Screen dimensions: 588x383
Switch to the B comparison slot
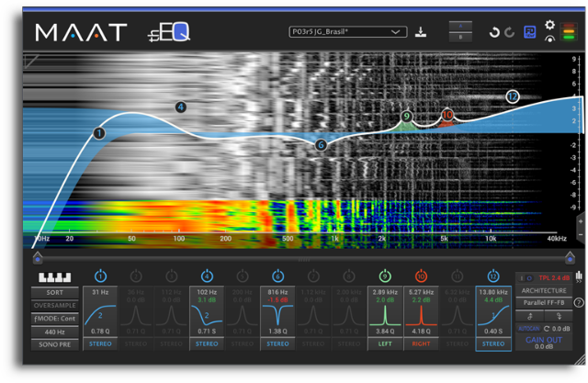(x=460, y=37)
